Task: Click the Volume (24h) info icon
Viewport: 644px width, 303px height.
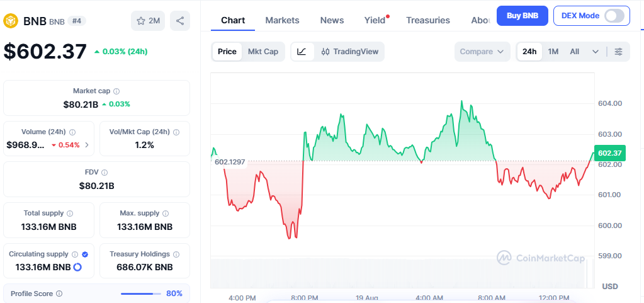Action: point(72,132)
